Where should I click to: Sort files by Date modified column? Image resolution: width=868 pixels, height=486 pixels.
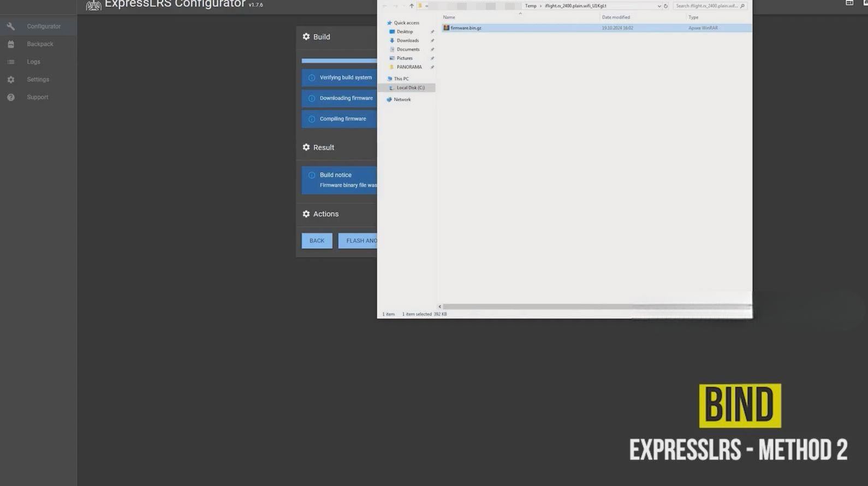(616, 17)
